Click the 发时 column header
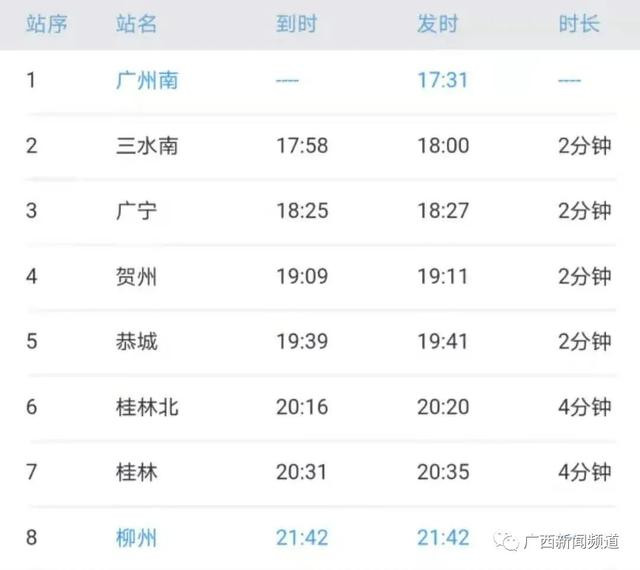Screen dimensions: 640x570 click(x=438, y=24)
